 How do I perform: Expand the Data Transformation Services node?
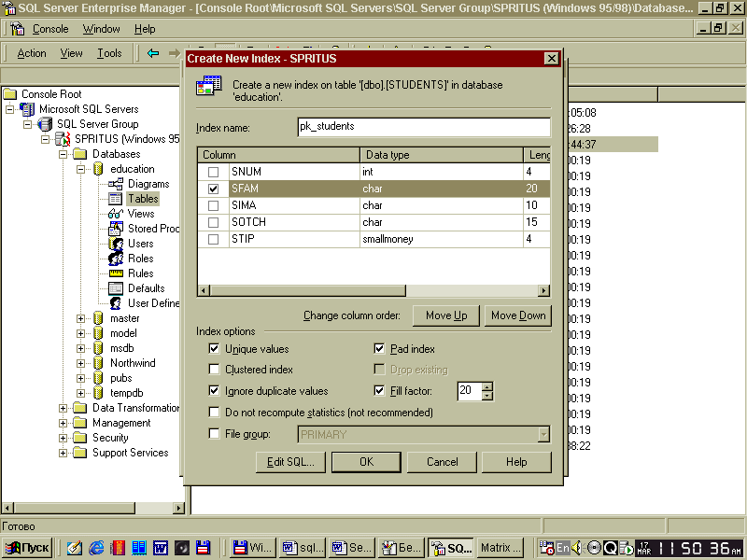63,408
